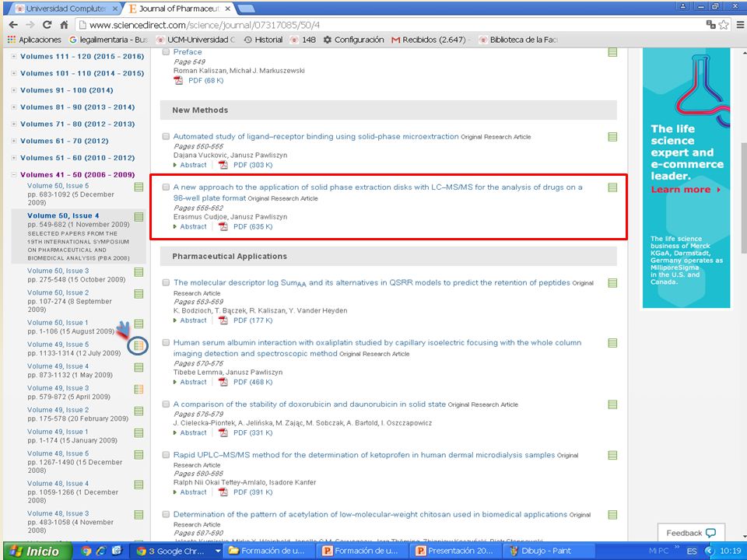Open PDF icon sized 331 K
This screenshot has width=747, height=560.
pyautogui.click(x=223, y=433)
